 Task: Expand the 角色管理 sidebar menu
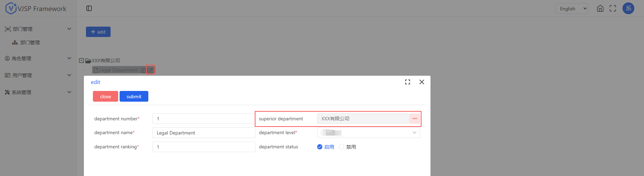coord(38,58)
